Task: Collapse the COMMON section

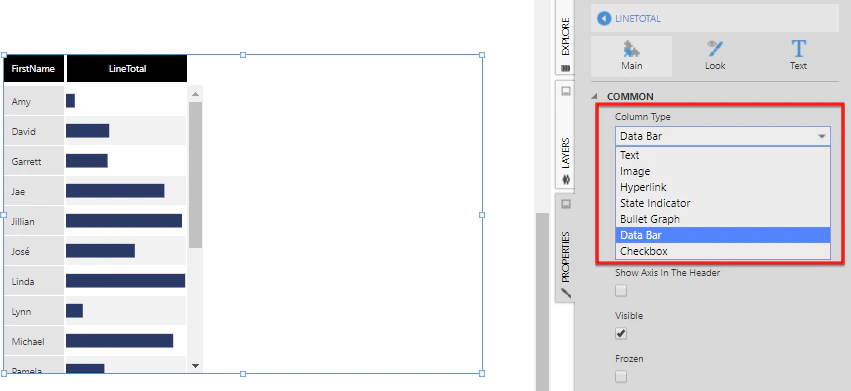Action: [x=595, y=97]
